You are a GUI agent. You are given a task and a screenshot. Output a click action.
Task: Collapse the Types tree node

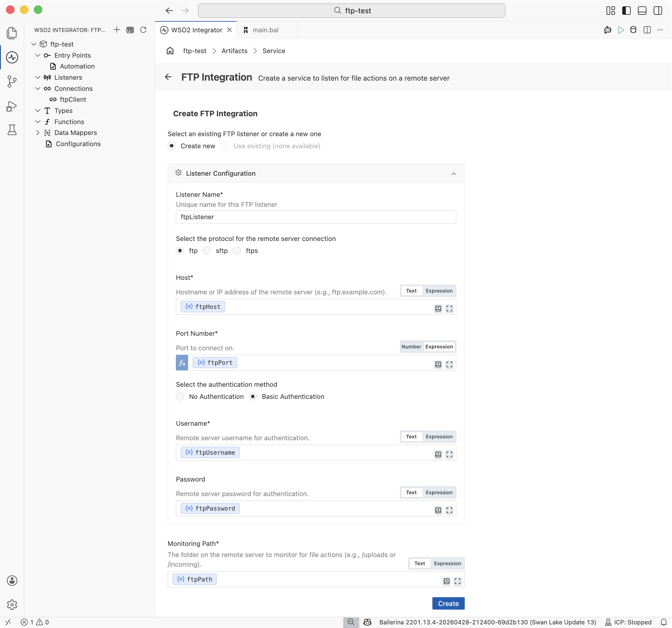pyautogui.click(x=38, y=111)
